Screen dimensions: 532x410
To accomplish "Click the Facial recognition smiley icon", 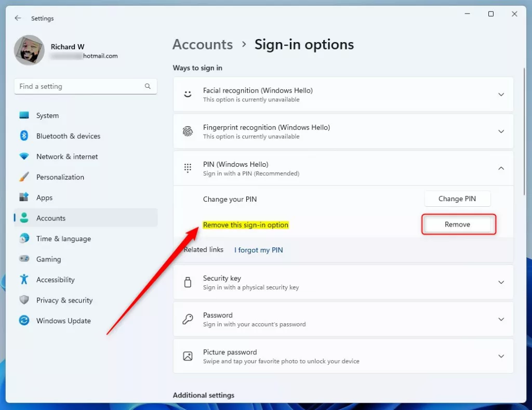I will pyautogui.click(x=188, y=95).
